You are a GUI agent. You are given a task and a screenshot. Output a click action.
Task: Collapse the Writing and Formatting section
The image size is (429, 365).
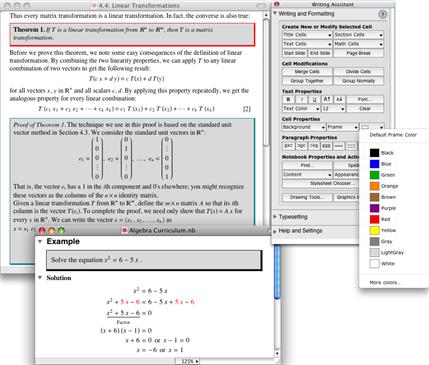coord(275,14)
